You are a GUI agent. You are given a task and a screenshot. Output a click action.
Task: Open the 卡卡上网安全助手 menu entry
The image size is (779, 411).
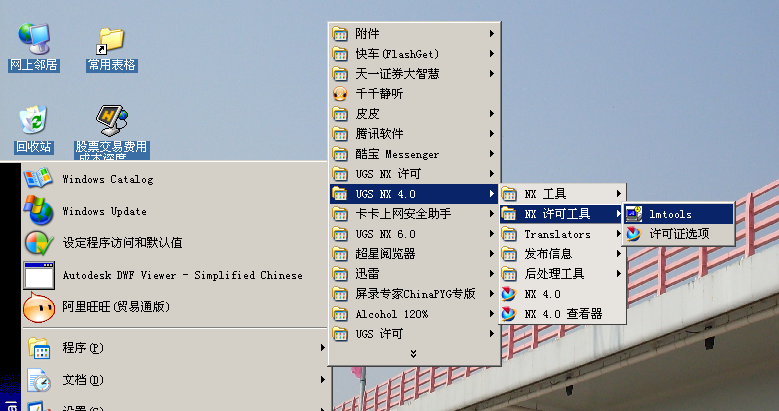coord(414,214)
